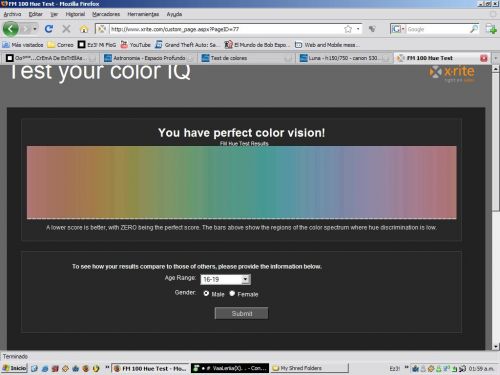
Task: Click the grayed Forward navigation arrow
Action: [x=25, y=29]
